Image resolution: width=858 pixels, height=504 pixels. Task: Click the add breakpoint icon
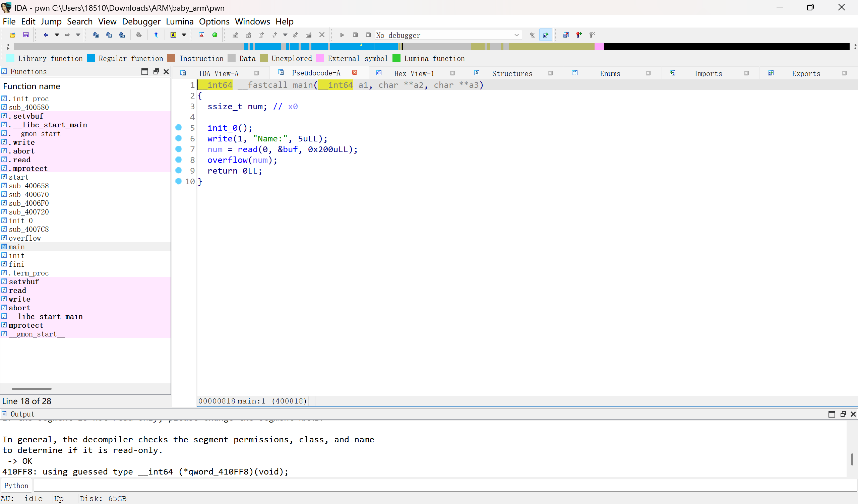[x=579, y=35]
